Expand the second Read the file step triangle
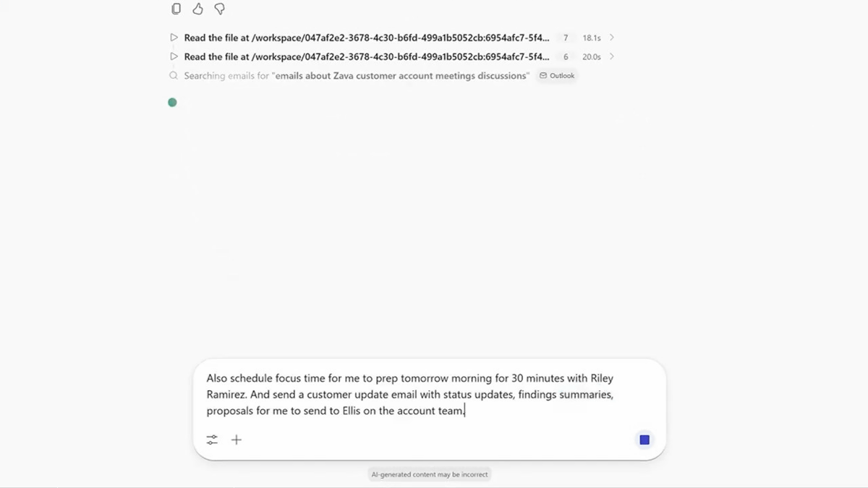This screenshot has height=488, width=868. (174, 56)
